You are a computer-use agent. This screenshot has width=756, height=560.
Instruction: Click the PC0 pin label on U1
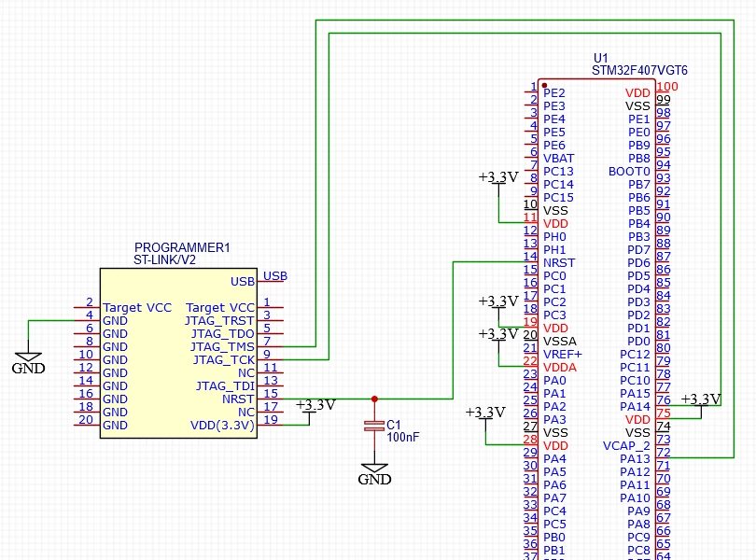(554, 276)
